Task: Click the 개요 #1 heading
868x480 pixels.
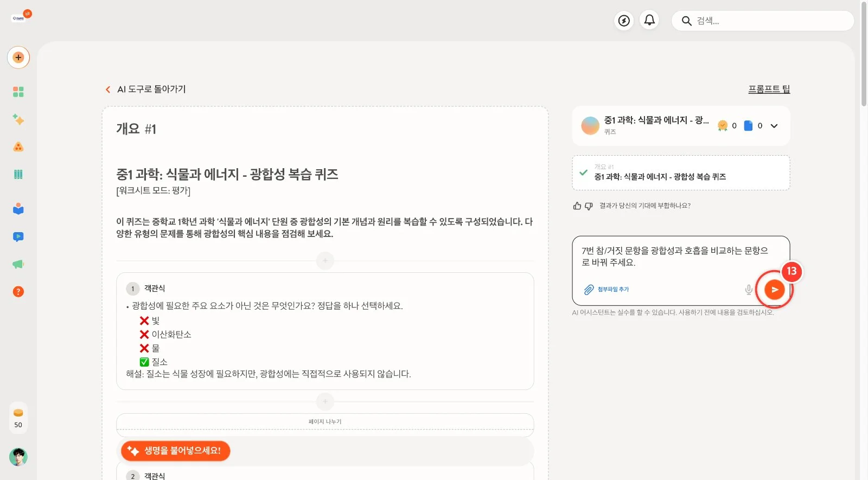Action: (x=136, y=129)
